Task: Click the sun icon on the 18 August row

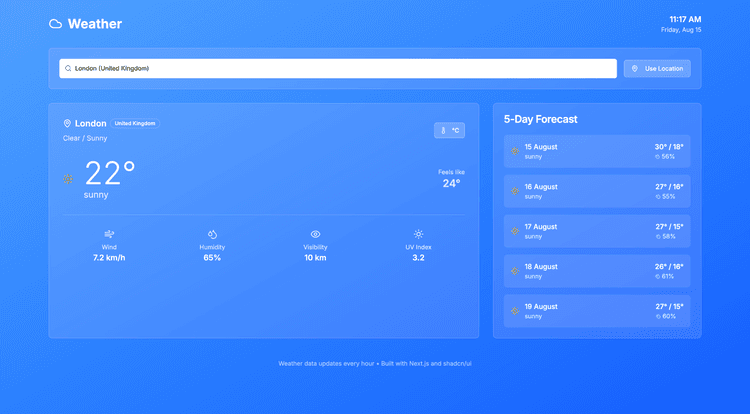Action: point(515,271)
